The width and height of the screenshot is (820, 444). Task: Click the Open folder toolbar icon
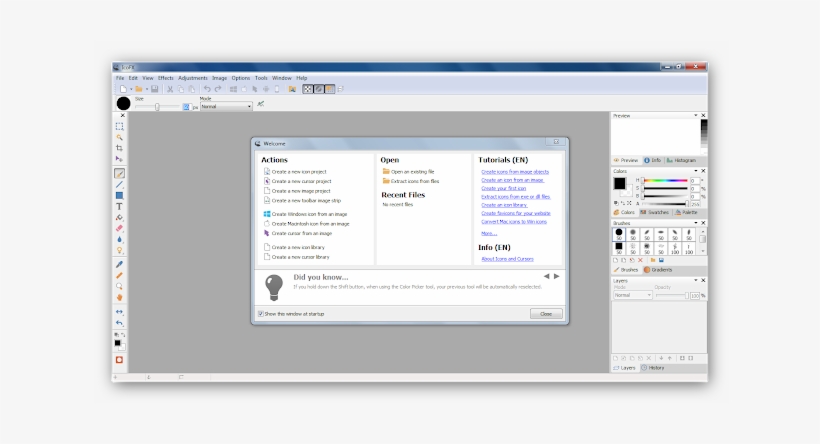141,89
